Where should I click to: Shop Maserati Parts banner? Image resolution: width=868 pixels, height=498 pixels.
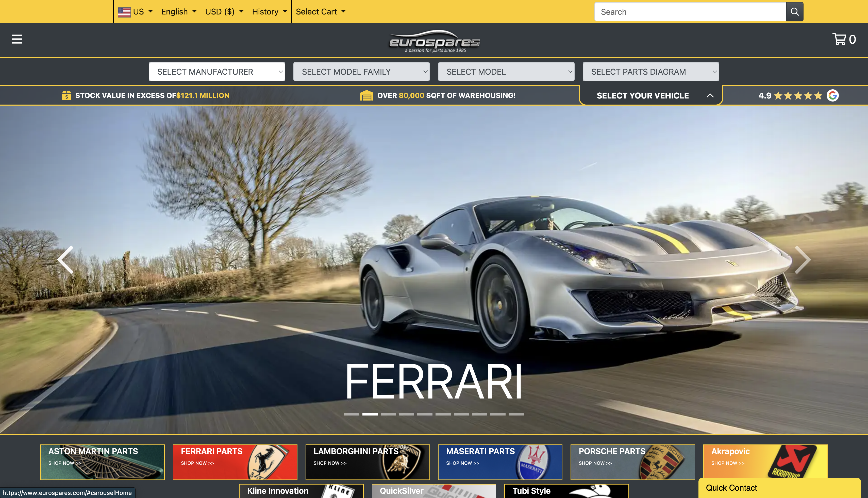pyautogui.click(x=500, y=462)
